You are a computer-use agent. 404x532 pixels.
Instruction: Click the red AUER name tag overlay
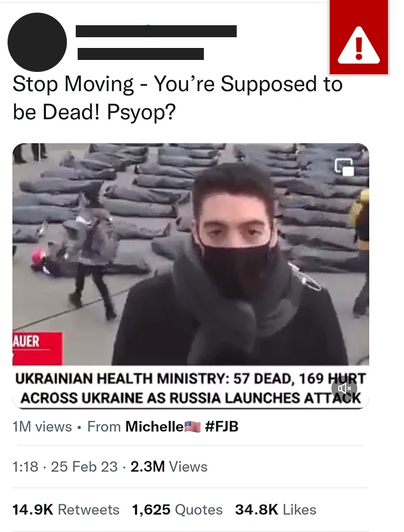(37, 348)
